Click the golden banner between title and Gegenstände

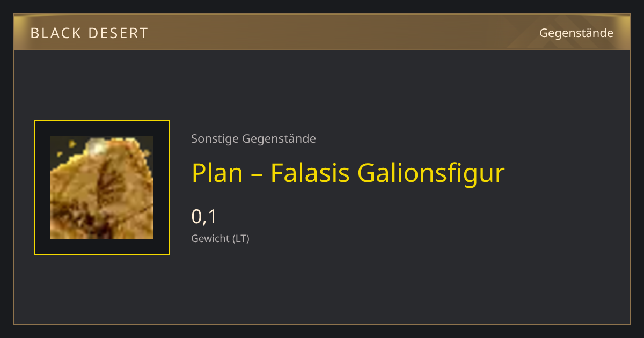click(x=343, y=33)
